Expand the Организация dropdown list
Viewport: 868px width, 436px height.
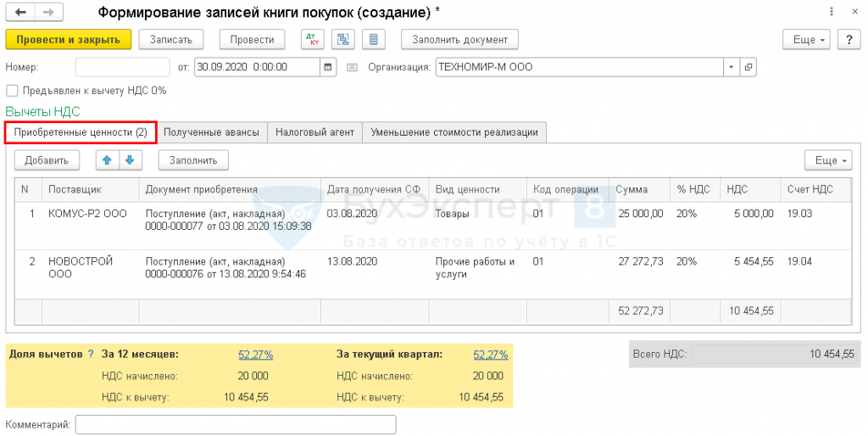coord(732,67)
